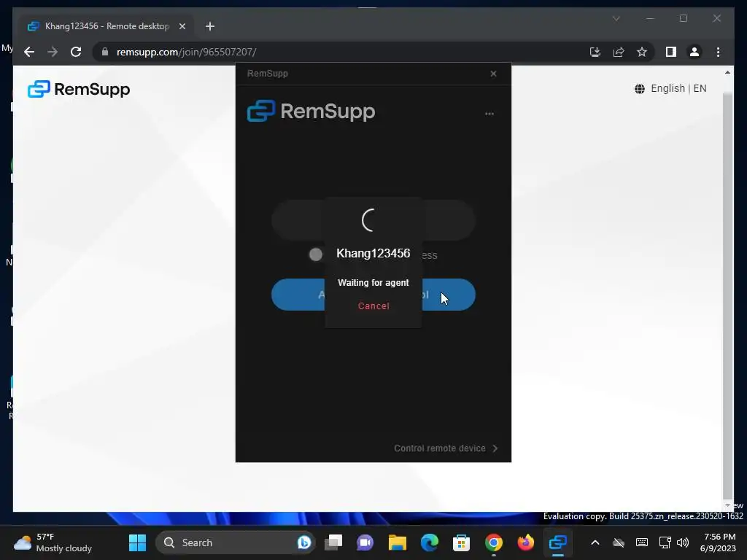Select the Khang123456 - Remote desktop tab
747x560 pixels.
click(107, 26)
